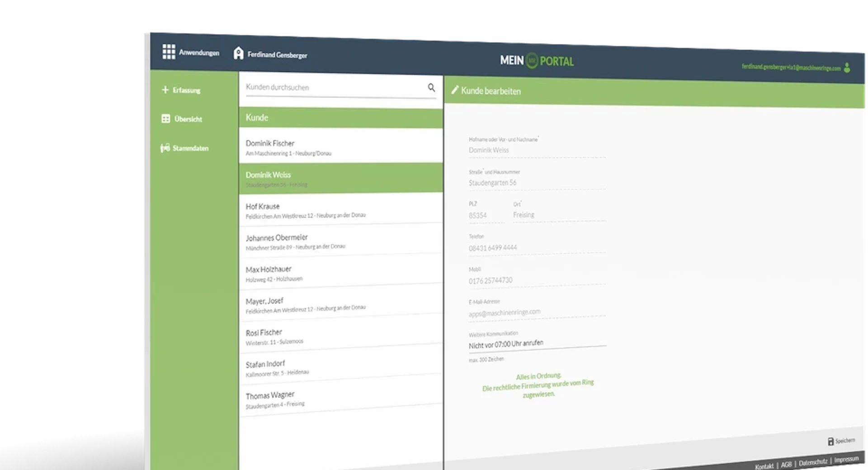The width and height of the screenshot is (868, 470).
Task: Click the Ferdinand Gensberger name in header
Action: click(x=277, y=55)
